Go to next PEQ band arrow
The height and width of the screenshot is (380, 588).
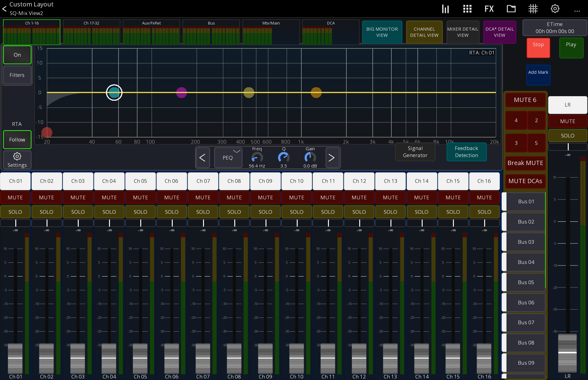[332, 158]
